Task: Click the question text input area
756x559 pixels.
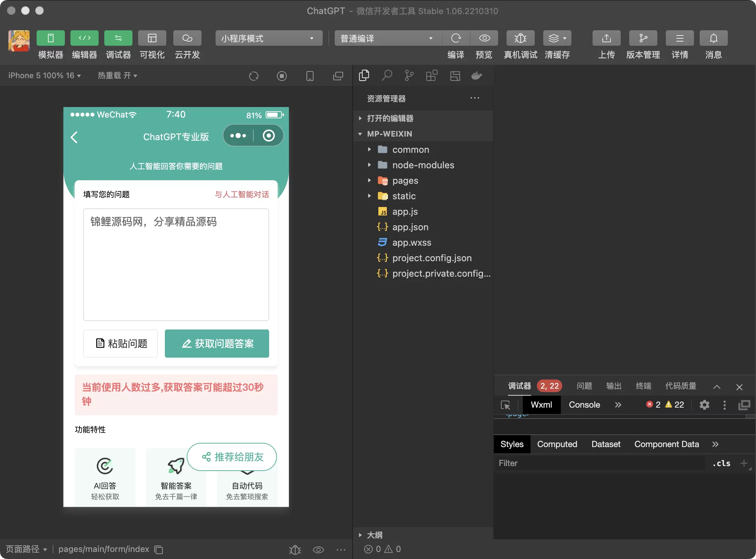Action: tap(176, 265)
